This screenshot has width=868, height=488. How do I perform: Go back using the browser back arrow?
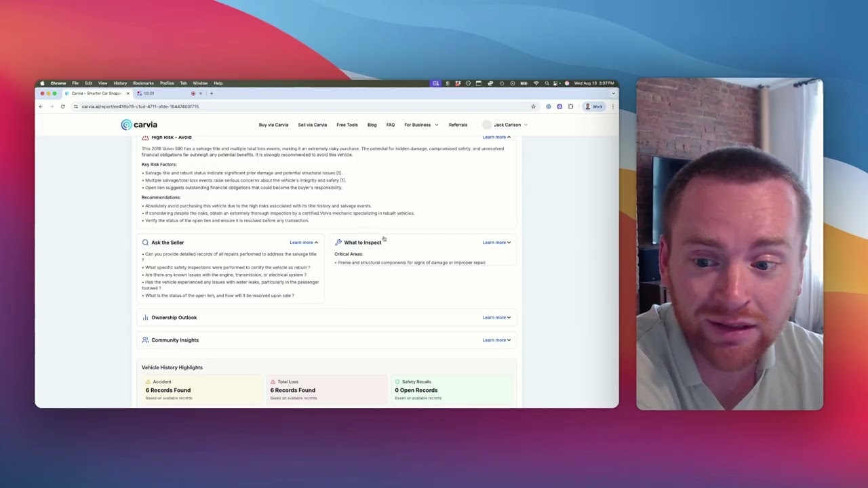tap(41, 106)
